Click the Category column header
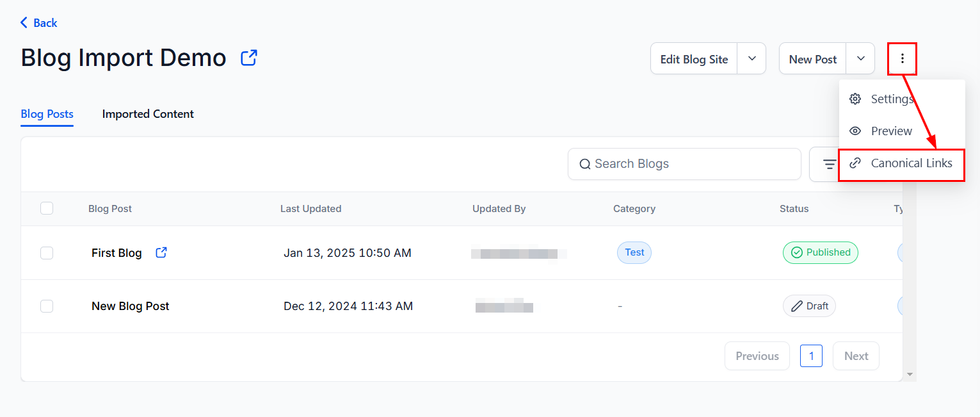 634,209
